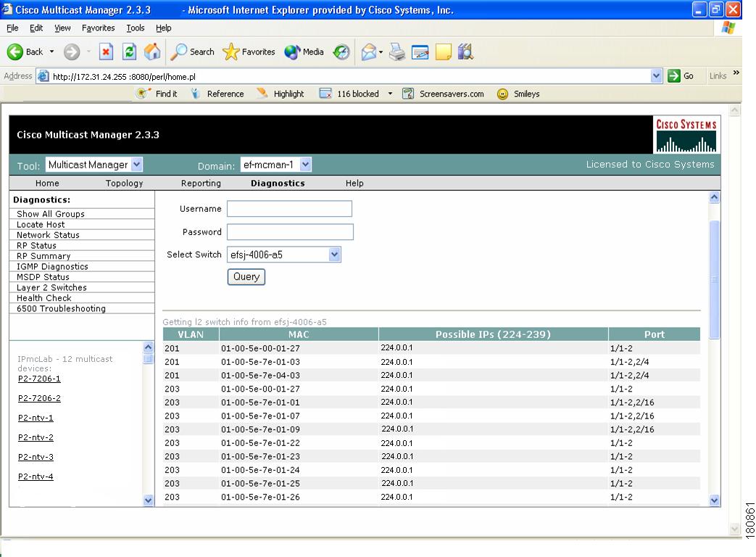Open the P2-7206-1 device link
Image resolution: width=756 pixels, height=557 pixels.
(x=40, y=379)
